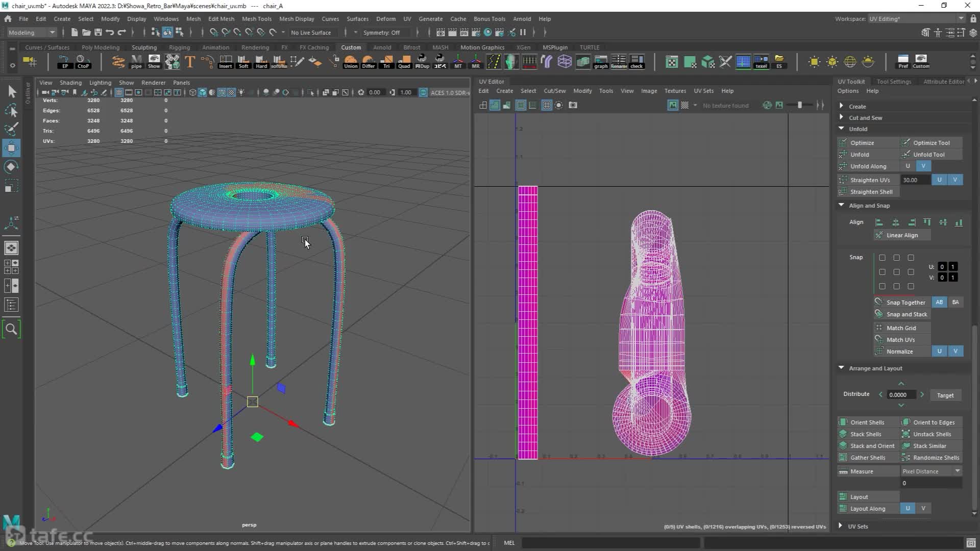This screenshot has width=980, height=551.
Task: Switch to the Sculpting shelf tab
Action: pyautogui.click(x=144, y=47)
